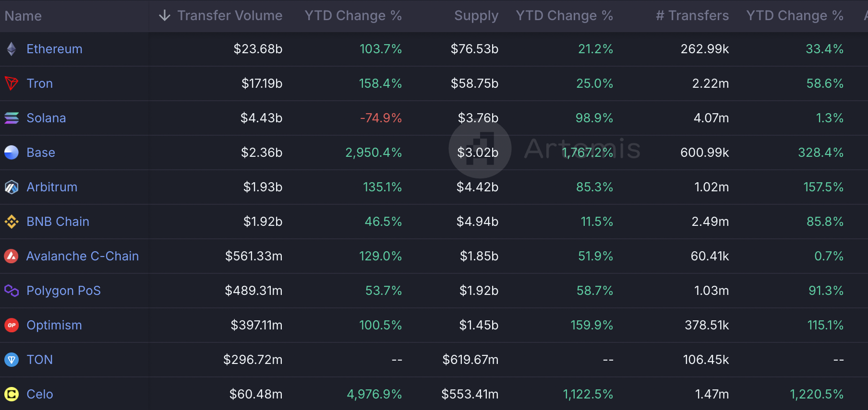The width and height of the screenshot is (868, 410).
Task: Click the Base chain logo icon
Action: click(x=12, y=152)
